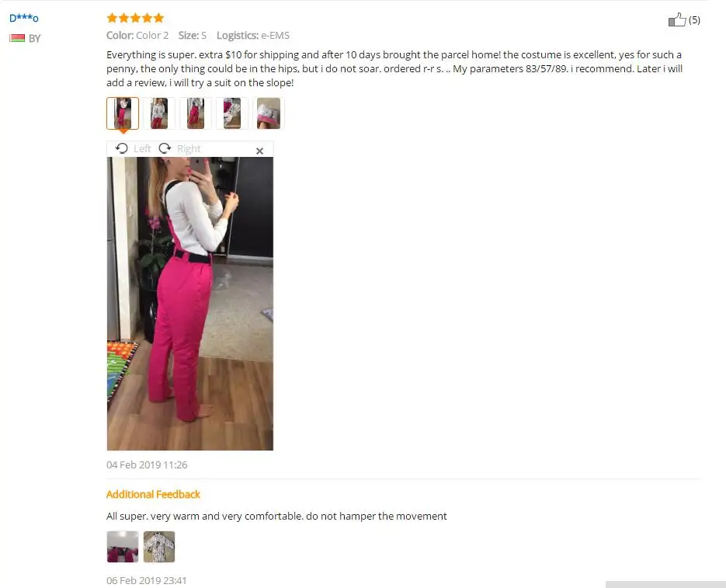Rotate the photo right using the clockwise icon
The width and height of the screenshot is (726, 588).
[x=165, y=148]
